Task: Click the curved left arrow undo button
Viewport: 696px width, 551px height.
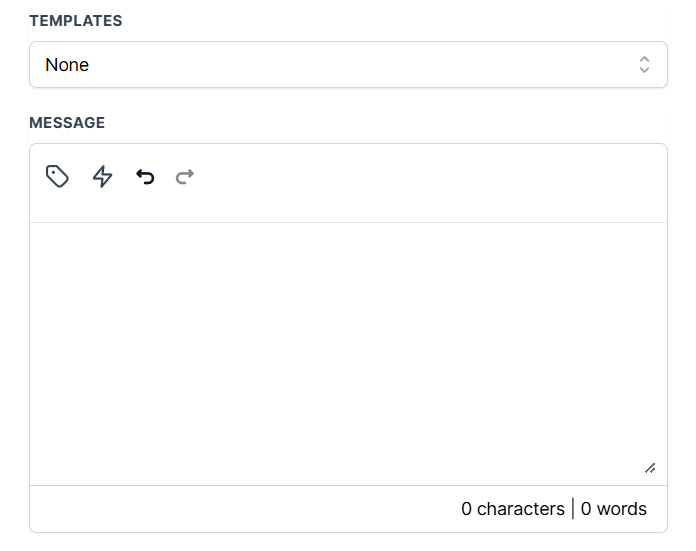Action: [x=145, y=177]
